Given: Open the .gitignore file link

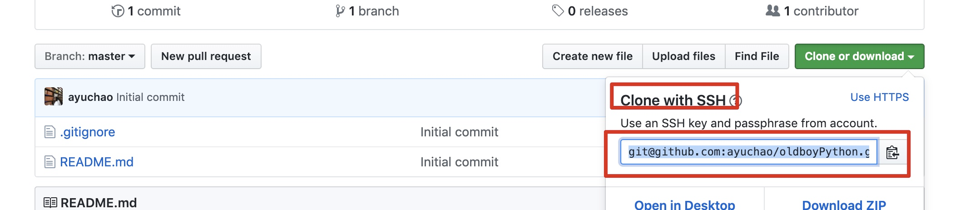Looking at the screenshot, I should click(x=88, y=132).
